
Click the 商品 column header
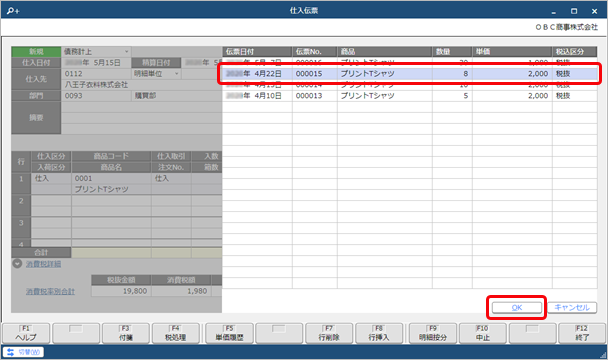click(385, 52)
